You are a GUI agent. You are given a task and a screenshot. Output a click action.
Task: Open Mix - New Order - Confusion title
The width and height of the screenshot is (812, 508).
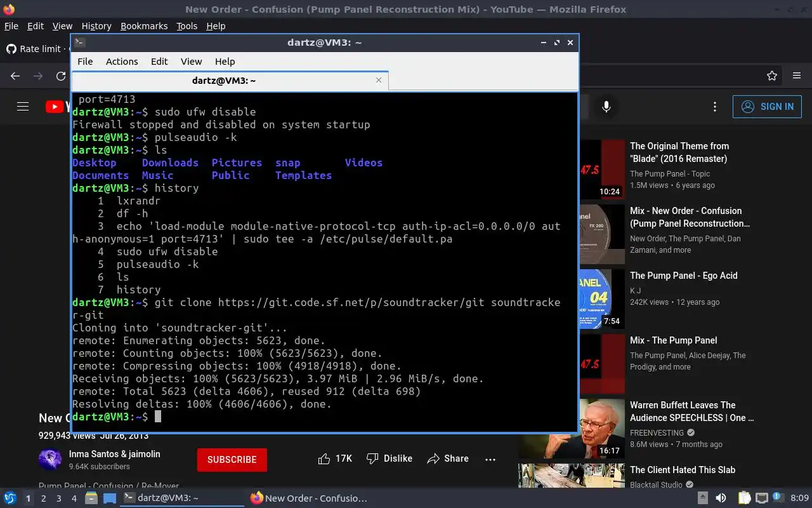click(x=690, y=217)
